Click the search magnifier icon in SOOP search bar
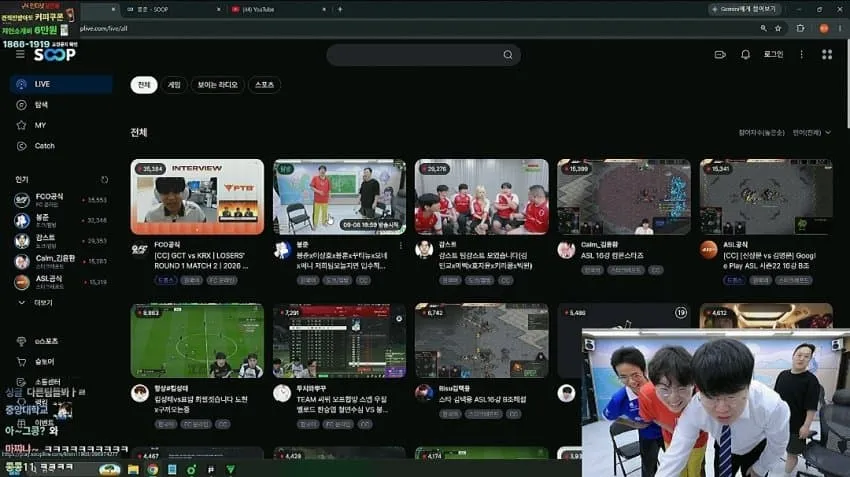Image resolution: width=850 pixels, height=477 pixels. (508, 55)
